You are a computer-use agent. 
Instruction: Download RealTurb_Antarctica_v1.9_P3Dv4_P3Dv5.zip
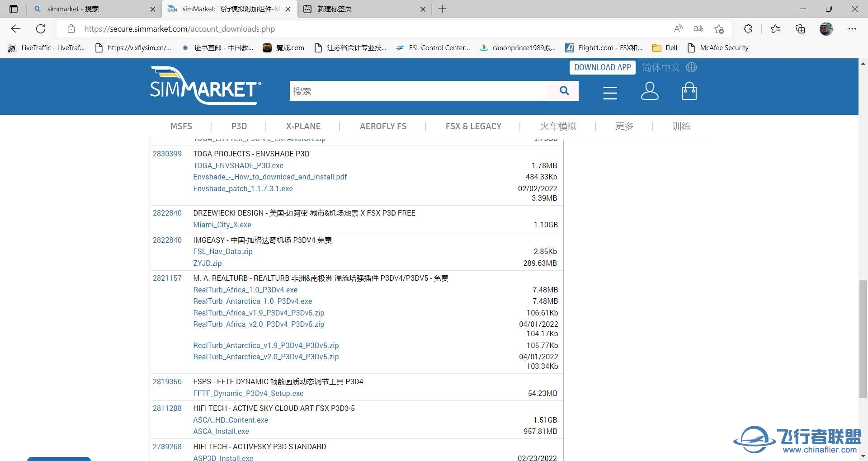coord(266,345)
